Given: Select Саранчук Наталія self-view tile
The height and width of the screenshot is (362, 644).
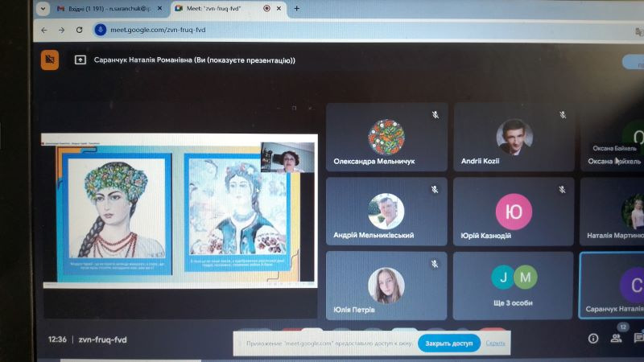Looking at the screenshot, I should pos(612,286).
